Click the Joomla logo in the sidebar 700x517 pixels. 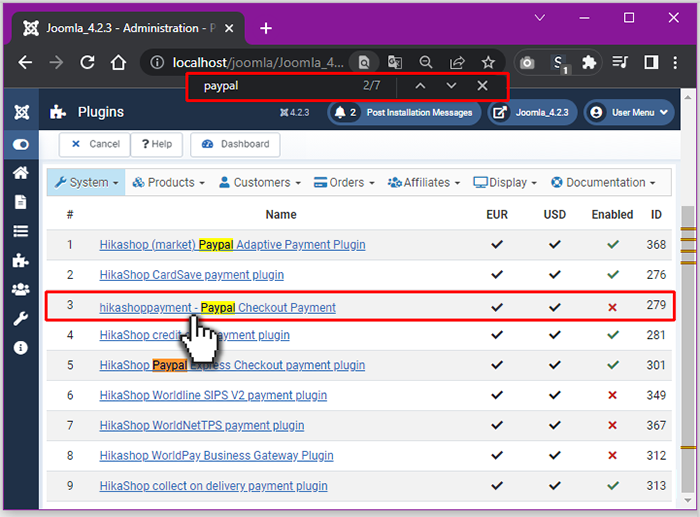(21, 112)
